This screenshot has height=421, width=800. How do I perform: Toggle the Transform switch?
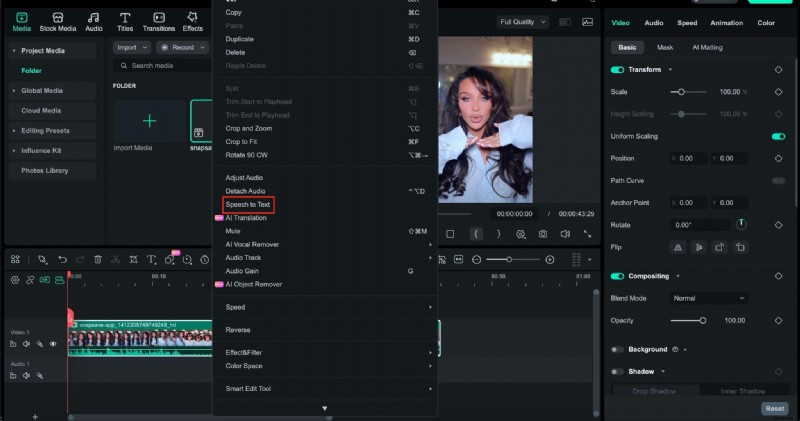click(617, 70)
